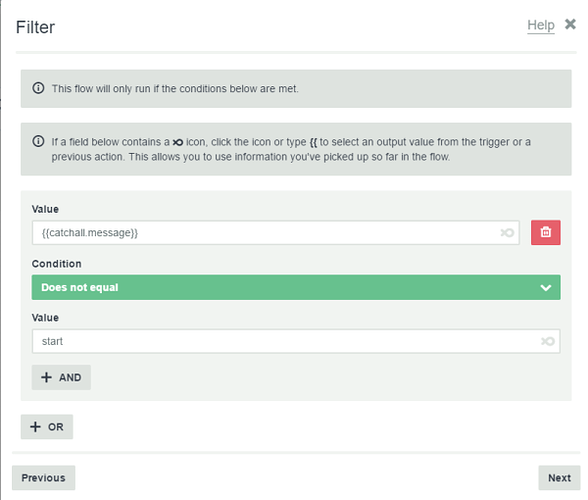The image size is (588, 500).
Task: Add an AND condition
Action: (61, 377)
